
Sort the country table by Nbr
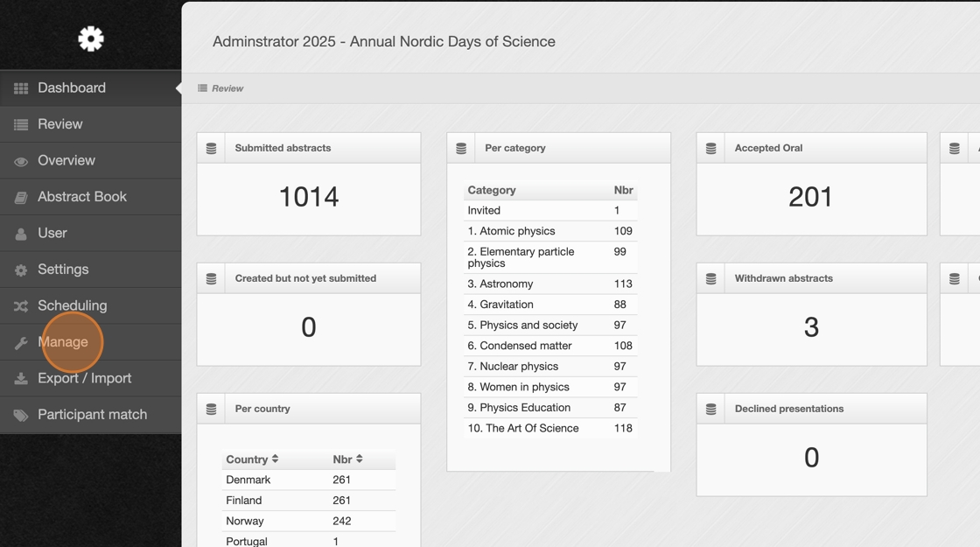coord(347,459)
